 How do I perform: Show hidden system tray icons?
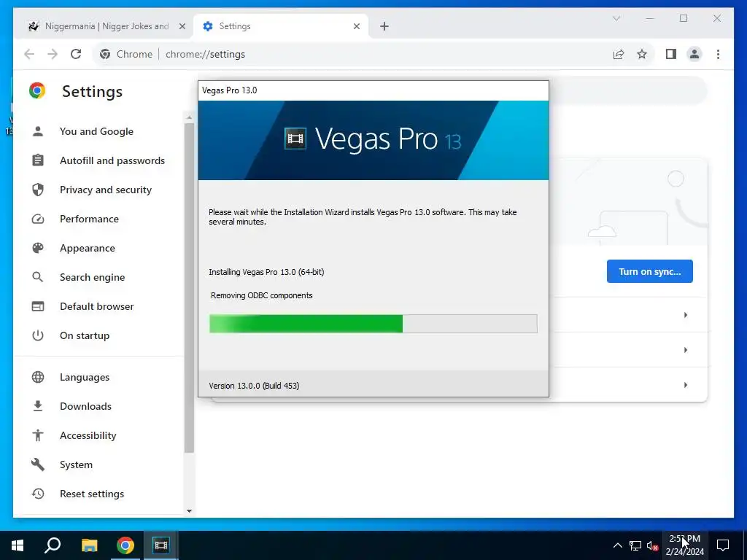pos(617,545)
